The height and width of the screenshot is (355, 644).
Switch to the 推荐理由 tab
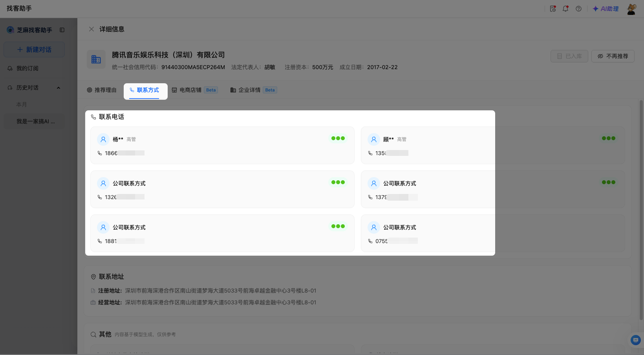(102, 90)
